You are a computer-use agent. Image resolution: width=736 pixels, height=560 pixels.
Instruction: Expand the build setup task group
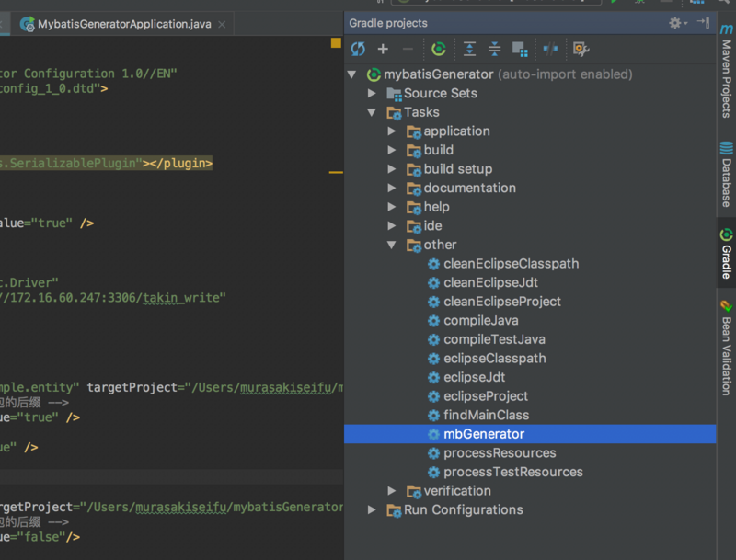[x=392, y=169]
